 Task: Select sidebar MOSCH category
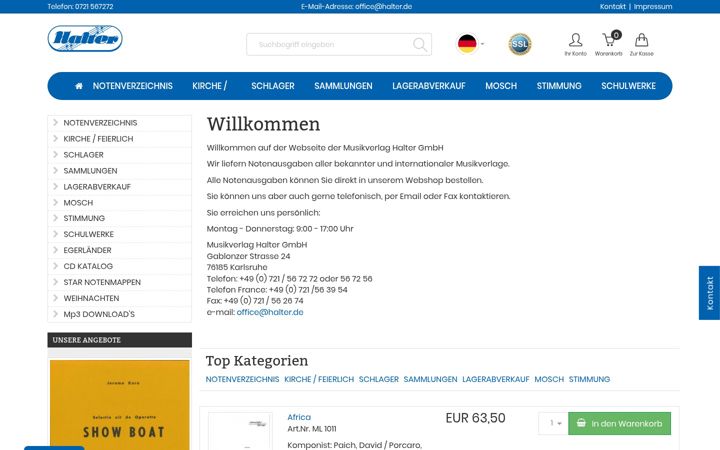[x=119, y=202]
